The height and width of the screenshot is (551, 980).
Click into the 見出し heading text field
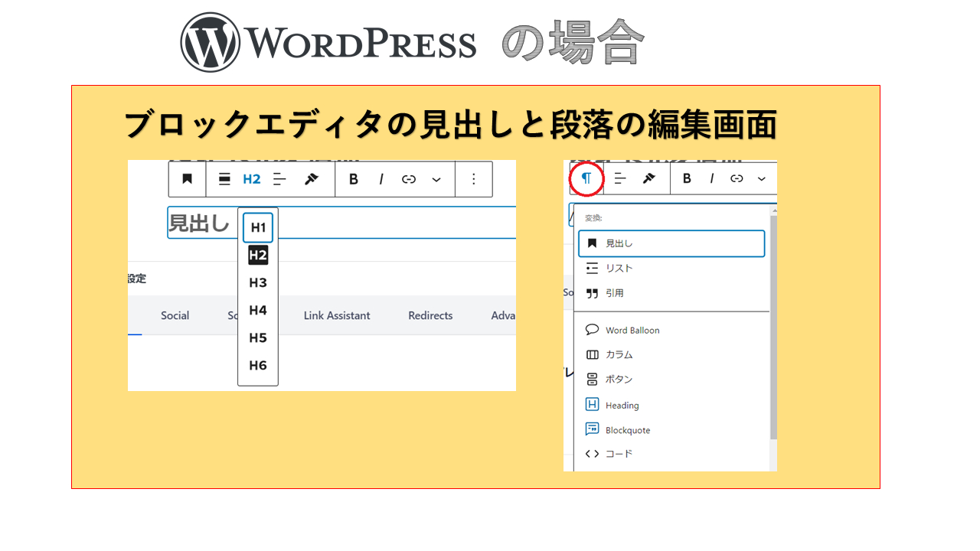341,223
